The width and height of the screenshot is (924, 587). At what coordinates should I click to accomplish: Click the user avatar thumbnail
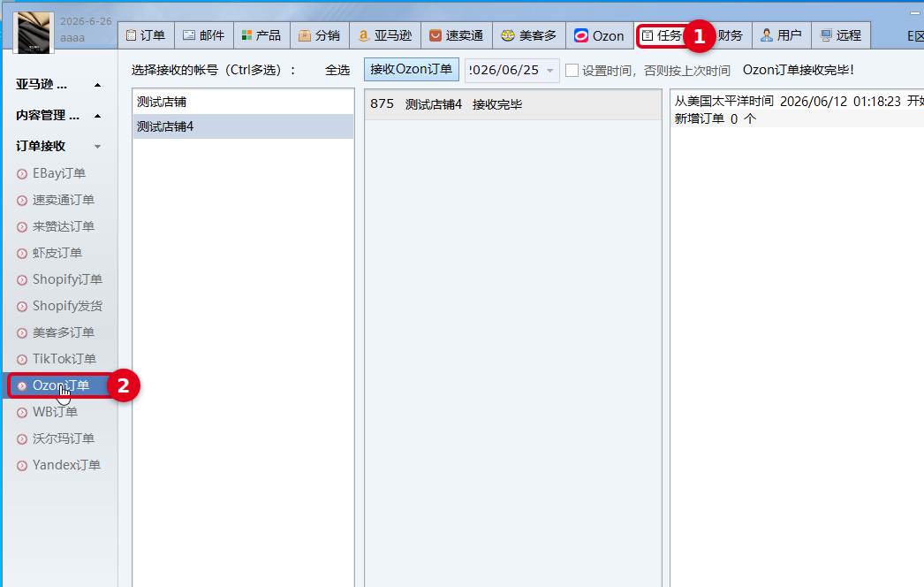[x=34, y=33]
